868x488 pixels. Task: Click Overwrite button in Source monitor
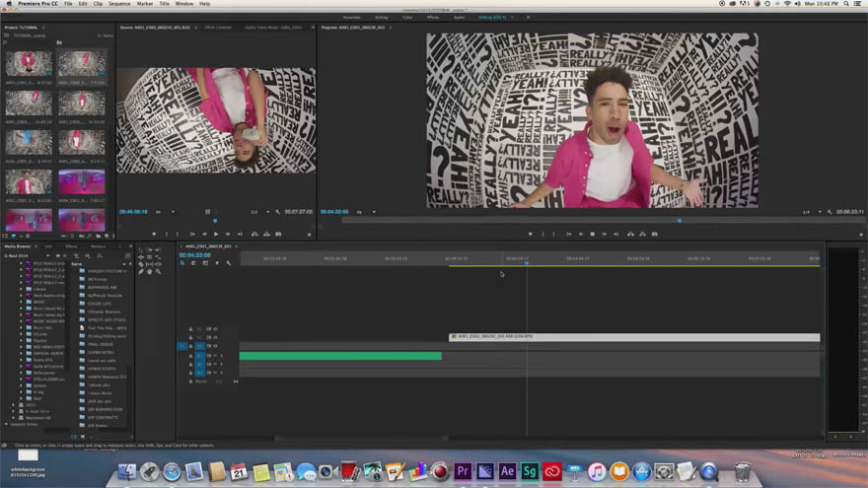pyautogui.click(x=267, y=234)
